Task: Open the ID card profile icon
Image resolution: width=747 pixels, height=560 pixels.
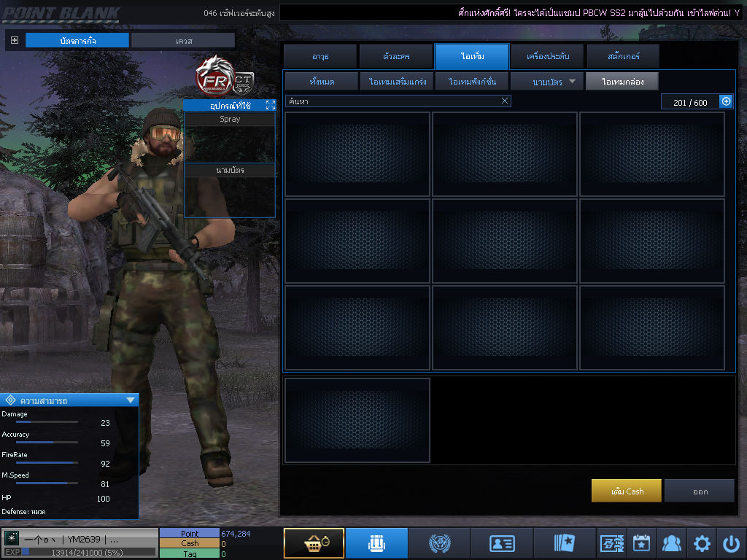Action: [502, 542]
